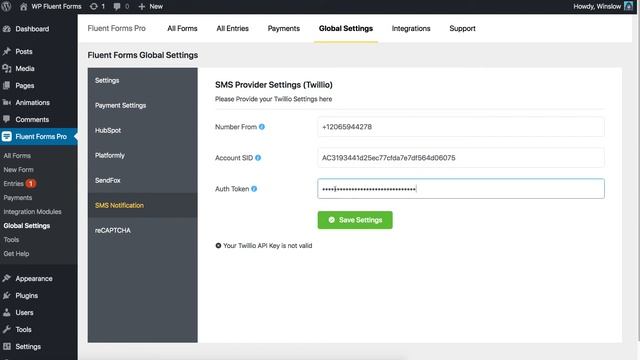The width and height of the screenshot is (640, 360).
Task: Open Global Settings in the sidebar submenu
Action: pyautogui.click(x=27, y=226)
